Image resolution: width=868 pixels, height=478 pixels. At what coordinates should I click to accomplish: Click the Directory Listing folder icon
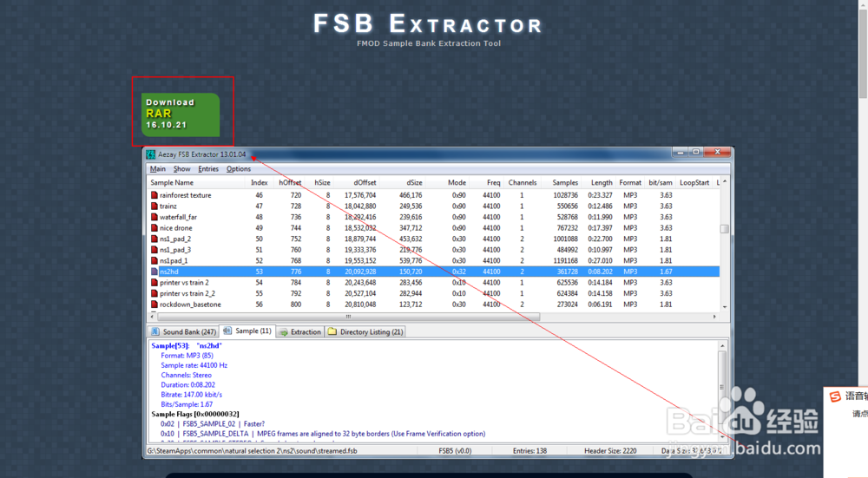[332, 331]
